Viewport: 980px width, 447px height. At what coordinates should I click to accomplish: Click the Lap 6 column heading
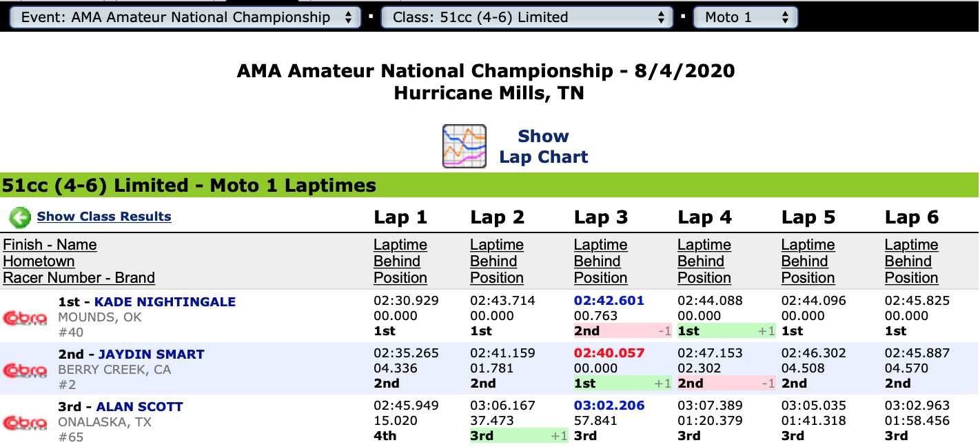coord(912,218)
